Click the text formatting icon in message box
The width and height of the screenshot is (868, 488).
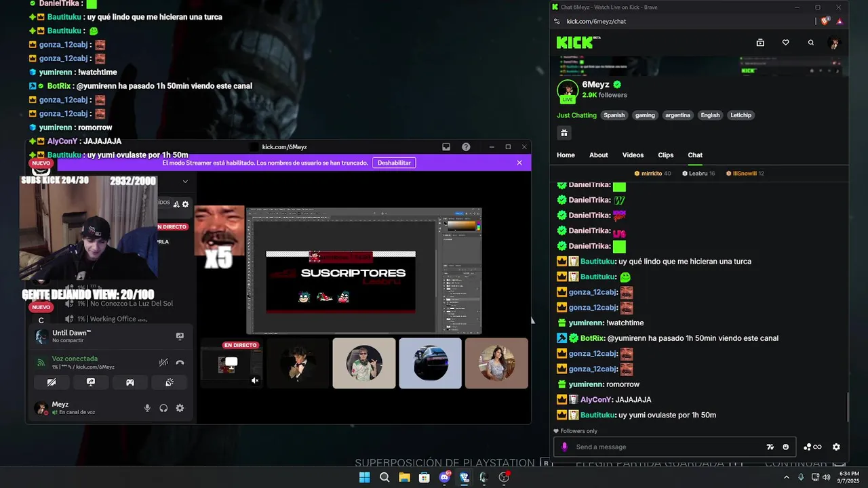770,447
